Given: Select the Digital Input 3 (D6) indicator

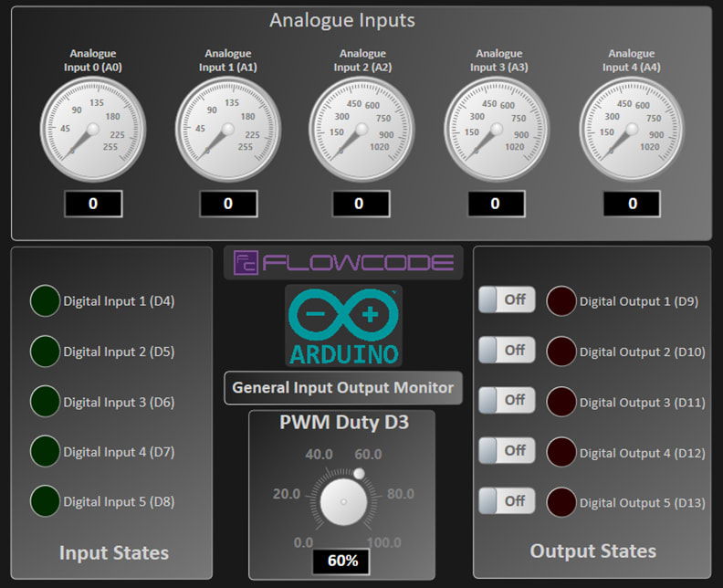Looking at the screenshot, I should click(x=45, y=401).
